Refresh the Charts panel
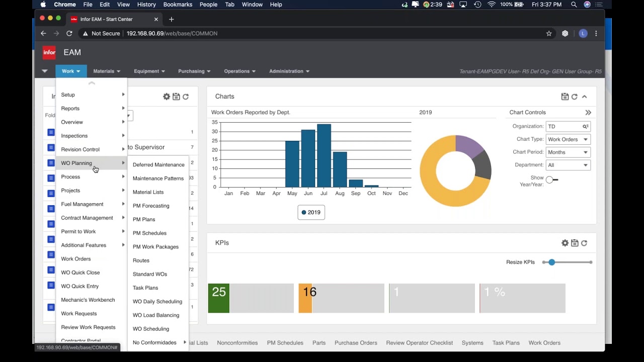This screenshot has height=362, width=644. coord(575,97)
